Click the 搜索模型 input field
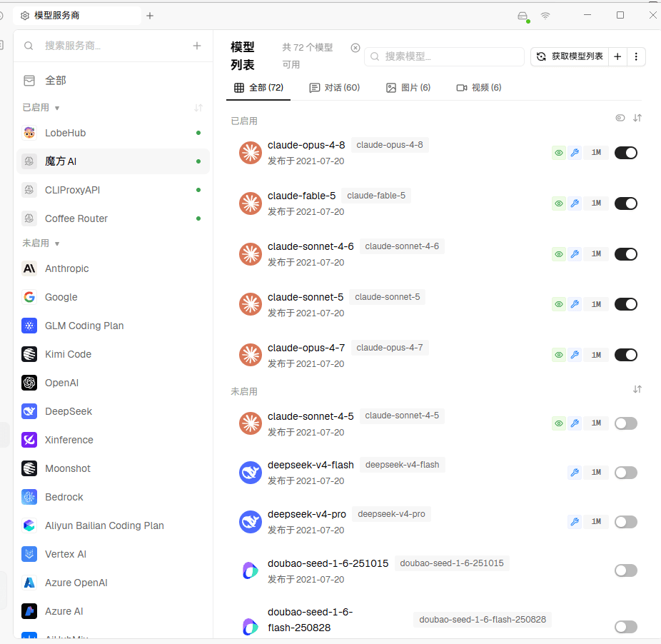The image size is (661, 644). 444,56
